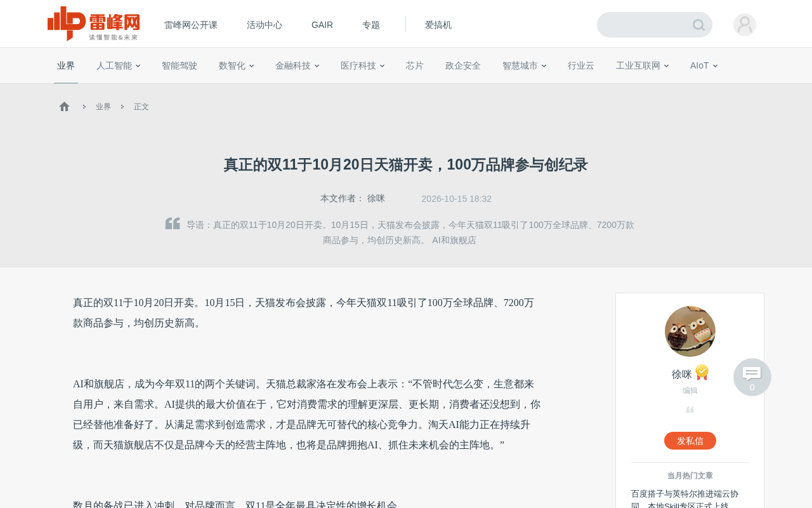Select the 业界 tab

[x=66, y=65]
